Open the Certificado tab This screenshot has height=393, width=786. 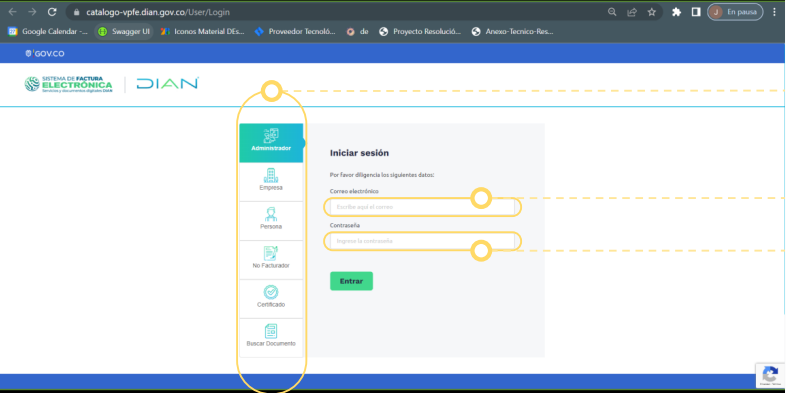pyautogui.click(x=271, y=299)
